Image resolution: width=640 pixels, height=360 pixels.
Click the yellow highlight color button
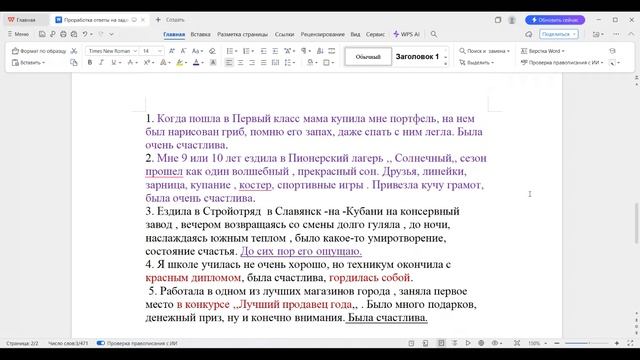pos(180,62)
